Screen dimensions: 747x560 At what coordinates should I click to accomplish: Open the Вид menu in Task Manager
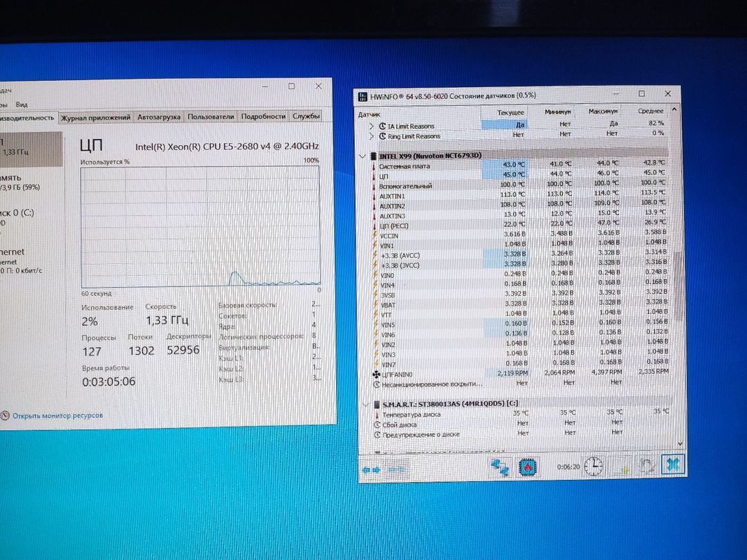21,104
